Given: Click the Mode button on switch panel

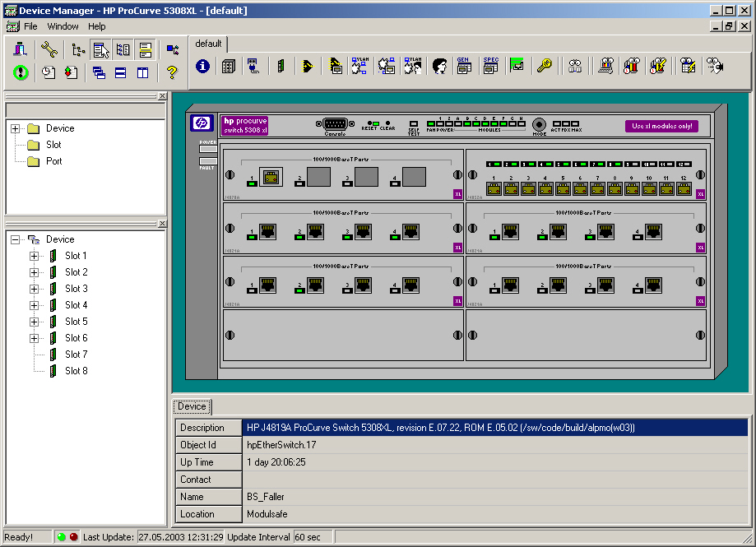Looking at the screenshot, I should pos(539,125).
